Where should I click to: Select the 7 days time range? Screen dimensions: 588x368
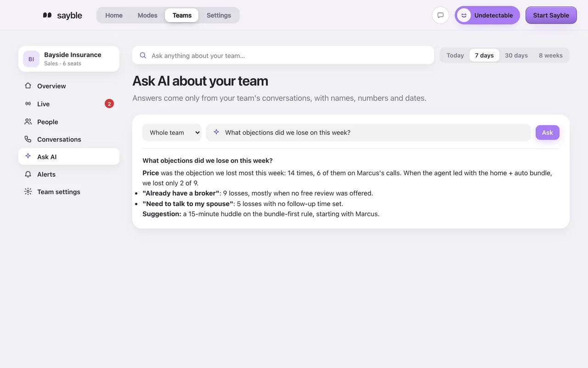coord(484,55)
